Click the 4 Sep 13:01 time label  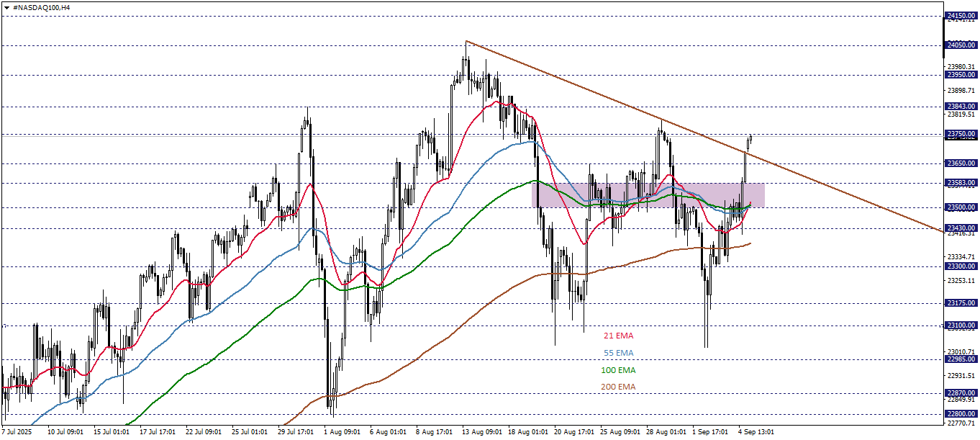click(756, 432)
